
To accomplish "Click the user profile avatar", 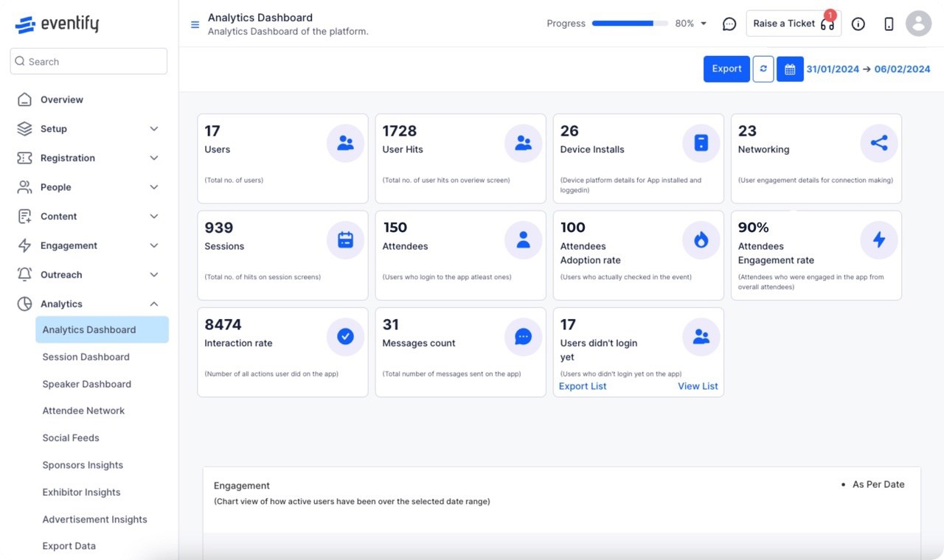I will (x=918, y=24).
